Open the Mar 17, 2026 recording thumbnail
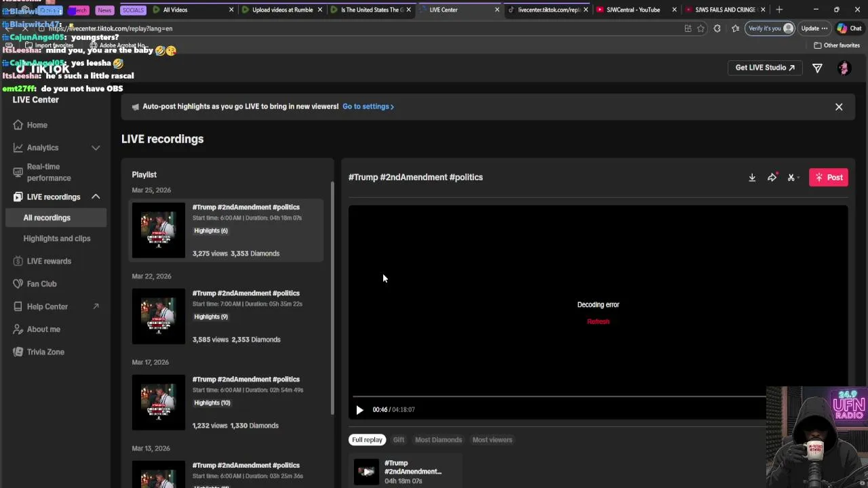Image resolution: width=868 pixels, height=488 pixels. (158, 403)
